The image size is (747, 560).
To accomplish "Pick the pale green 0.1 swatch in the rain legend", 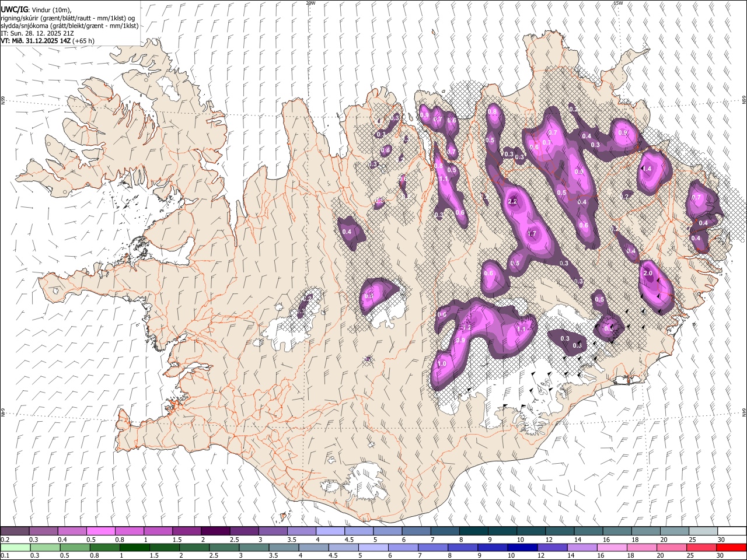I will tap(15, 547).
